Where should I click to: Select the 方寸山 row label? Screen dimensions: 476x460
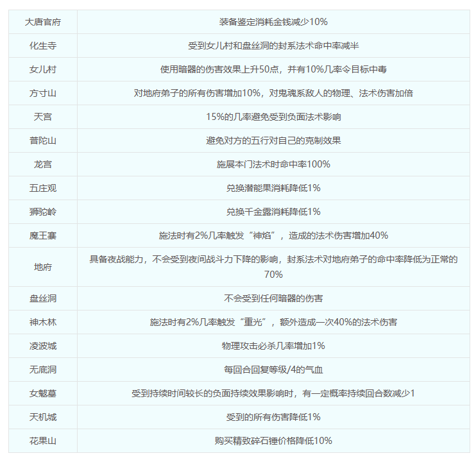pyautogui.click(x=43, y=93)
